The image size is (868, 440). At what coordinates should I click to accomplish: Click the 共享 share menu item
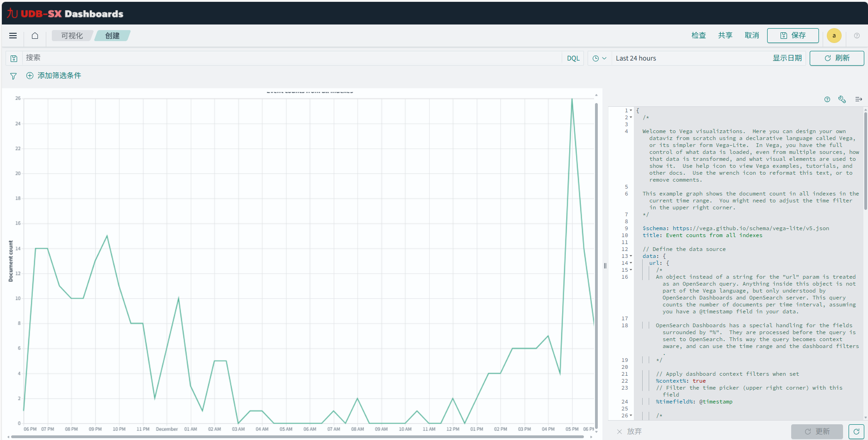tap(725, 36)
